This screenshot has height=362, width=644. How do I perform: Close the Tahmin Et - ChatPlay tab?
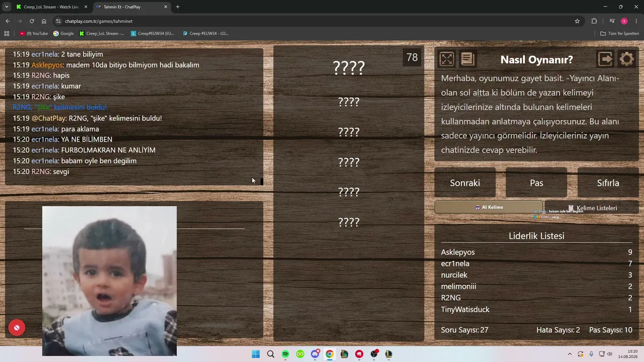tap(166, 7)
